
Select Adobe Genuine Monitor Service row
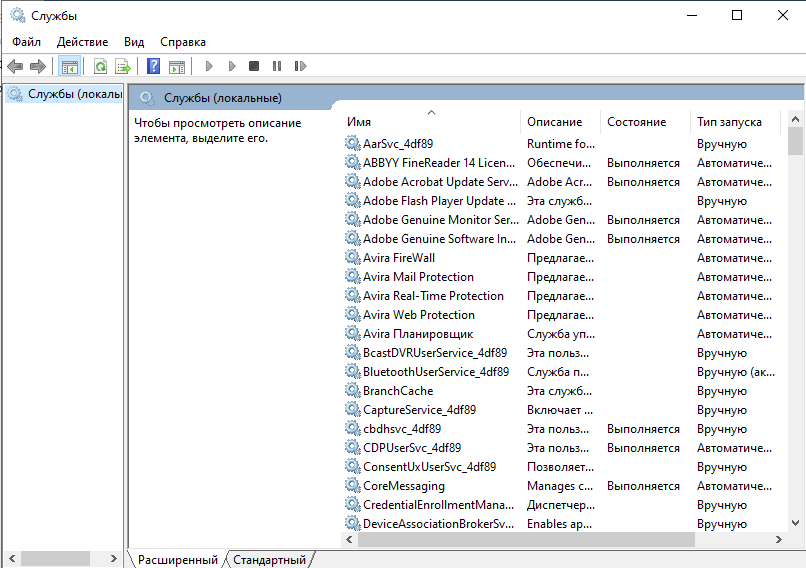coord(560,220)
